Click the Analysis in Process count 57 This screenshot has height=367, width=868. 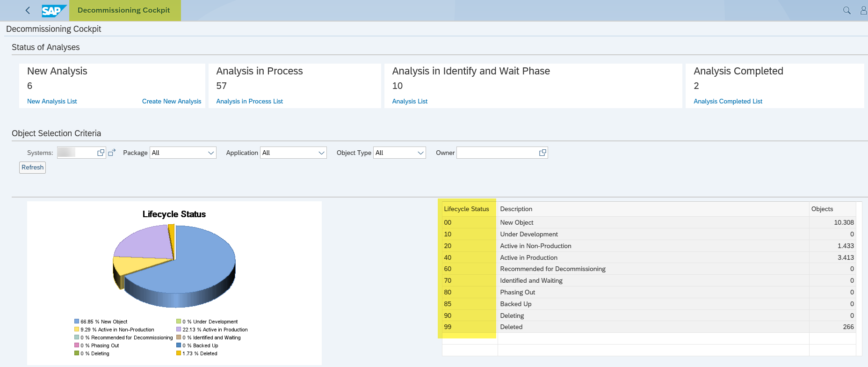point(221,86)
